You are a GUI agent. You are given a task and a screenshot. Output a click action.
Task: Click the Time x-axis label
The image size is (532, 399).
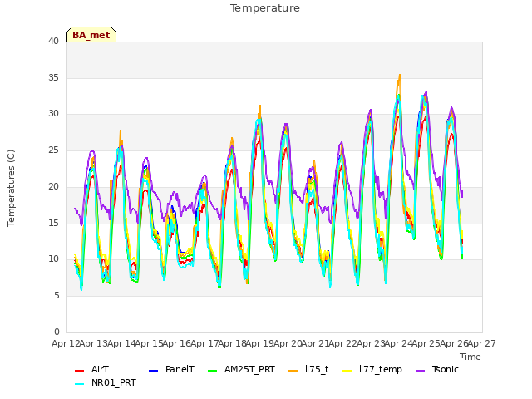point(470,357)
